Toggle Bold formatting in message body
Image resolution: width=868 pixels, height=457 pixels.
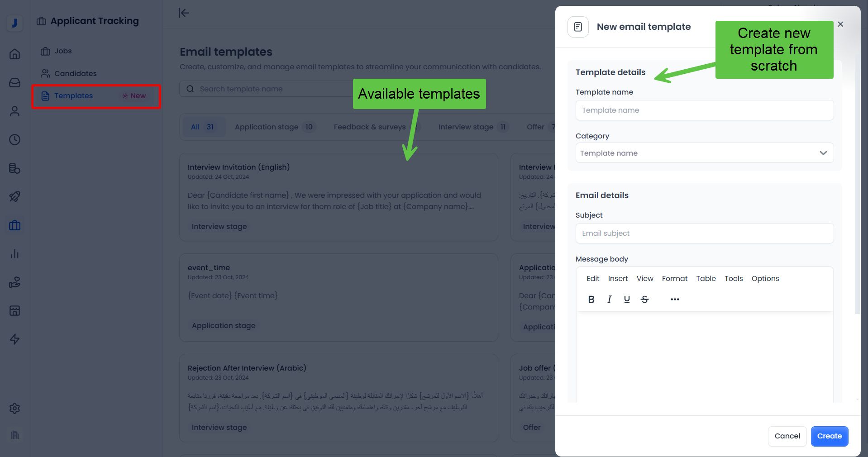[x=591, y=299]
